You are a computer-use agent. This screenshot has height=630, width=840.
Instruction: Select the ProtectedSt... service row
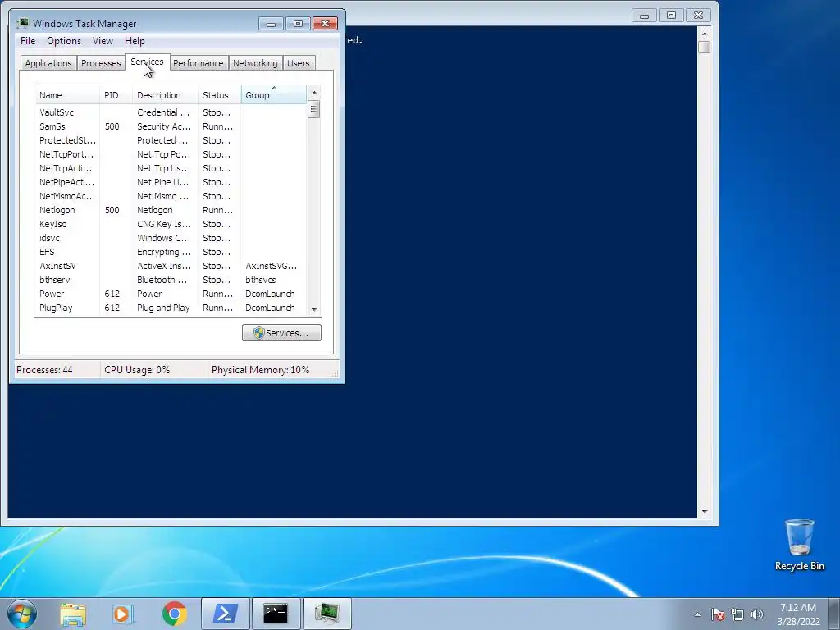point(171,140)
